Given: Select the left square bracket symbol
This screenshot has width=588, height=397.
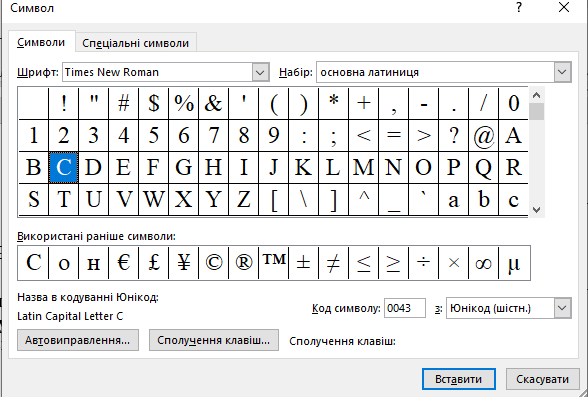Looking at the screenshot, I should click(x=274, y=199).
